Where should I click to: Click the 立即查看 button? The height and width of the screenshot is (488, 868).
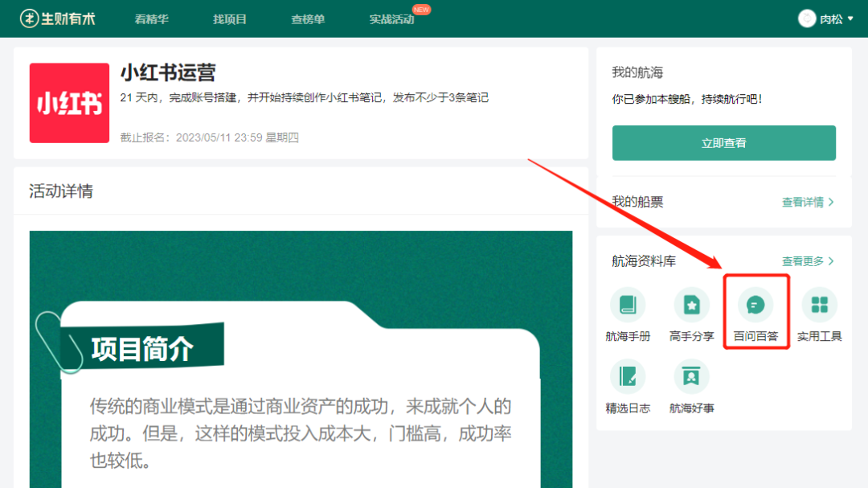723,143
